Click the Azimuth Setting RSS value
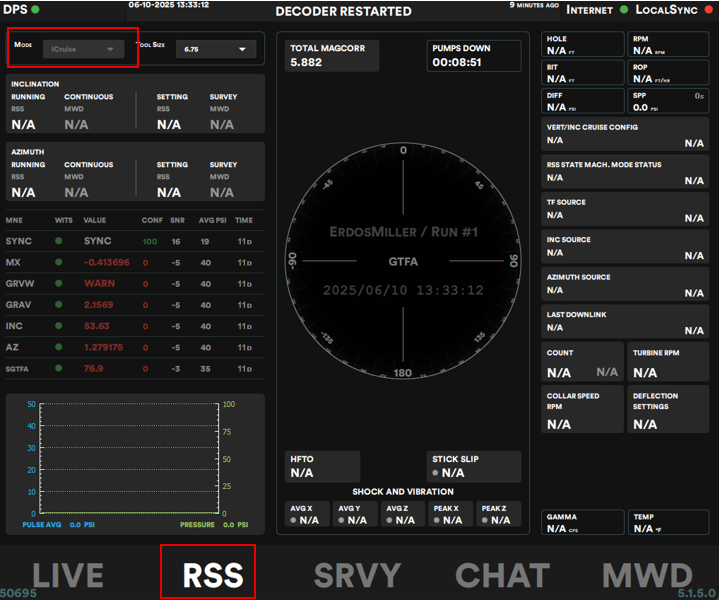Image resolution: width=719 pixels, height=600 pixels. tap(169, 192)
